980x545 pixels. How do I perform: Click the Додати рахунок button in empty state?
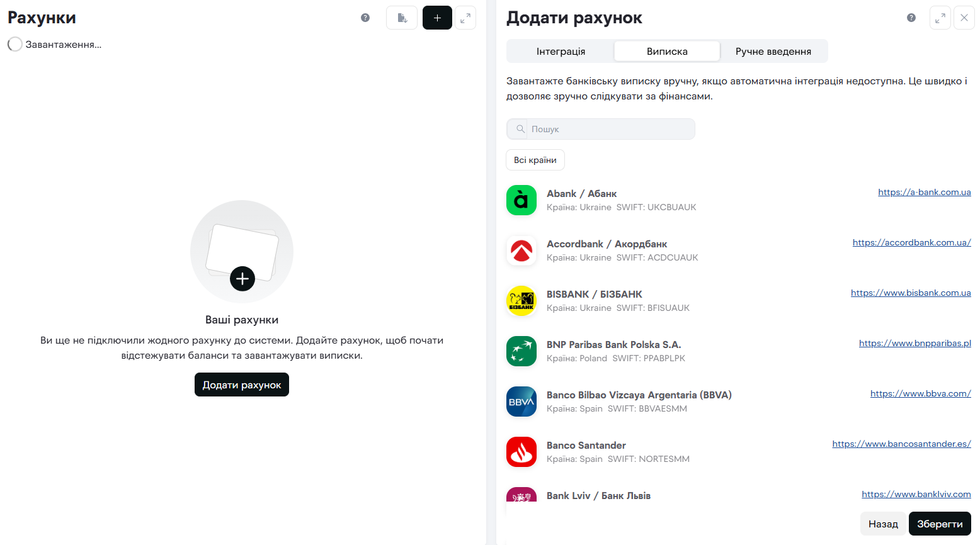[x=242, y=385]
